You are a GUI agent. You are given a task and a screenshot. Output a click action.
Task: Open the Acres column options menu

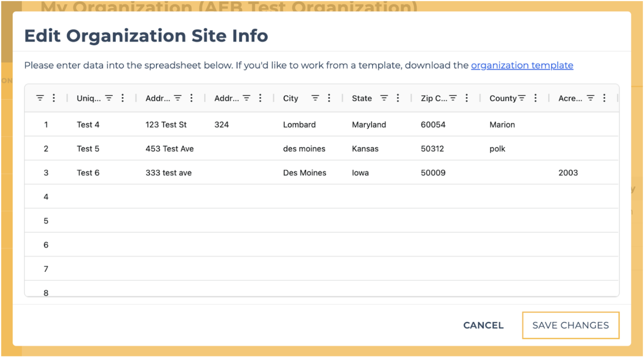point(604,98)
